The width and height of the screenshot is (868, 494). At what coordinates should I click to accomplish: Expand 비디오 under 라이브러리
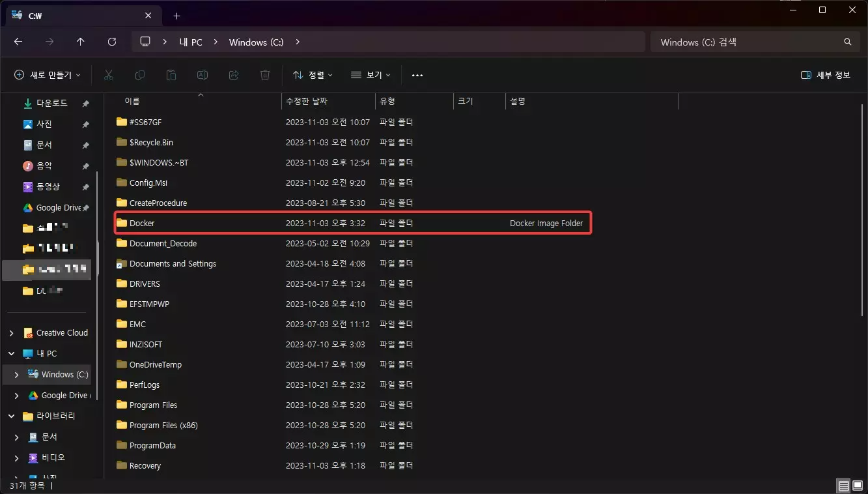(16, 458)
